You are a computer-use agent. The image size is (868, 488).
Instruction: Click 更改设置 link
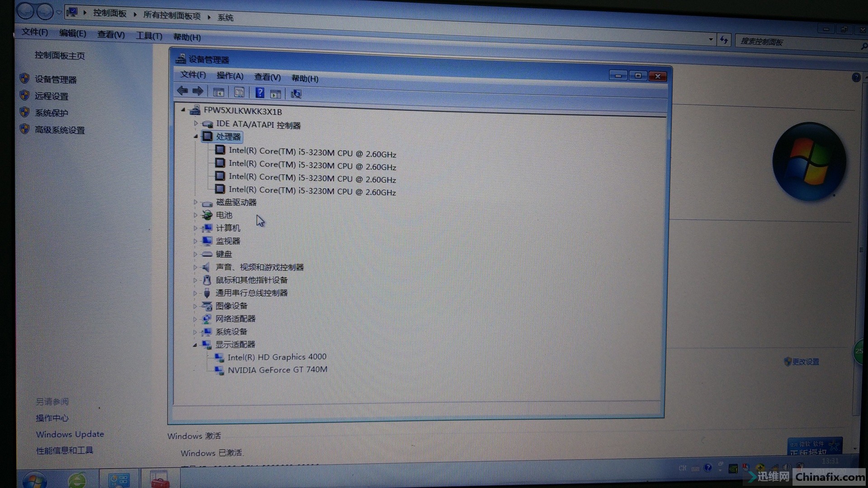coord(806,362)
